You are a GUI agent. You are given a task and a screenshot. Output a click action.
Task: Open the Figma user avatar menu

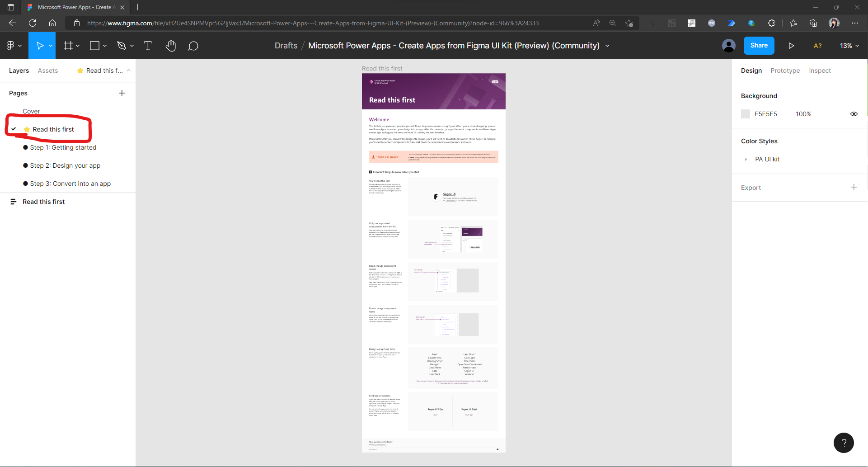tap(729, 46)
